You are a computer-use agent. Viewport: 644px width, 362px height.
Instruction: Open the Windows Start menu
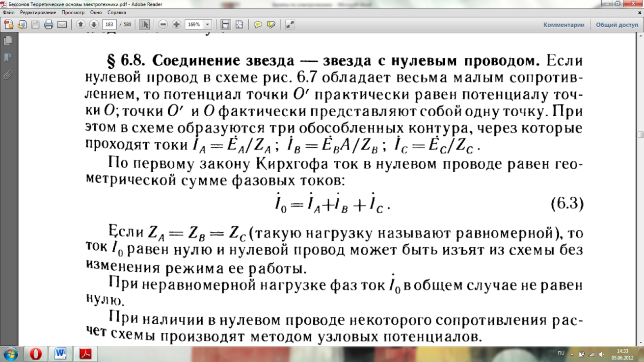pos(11,354)
